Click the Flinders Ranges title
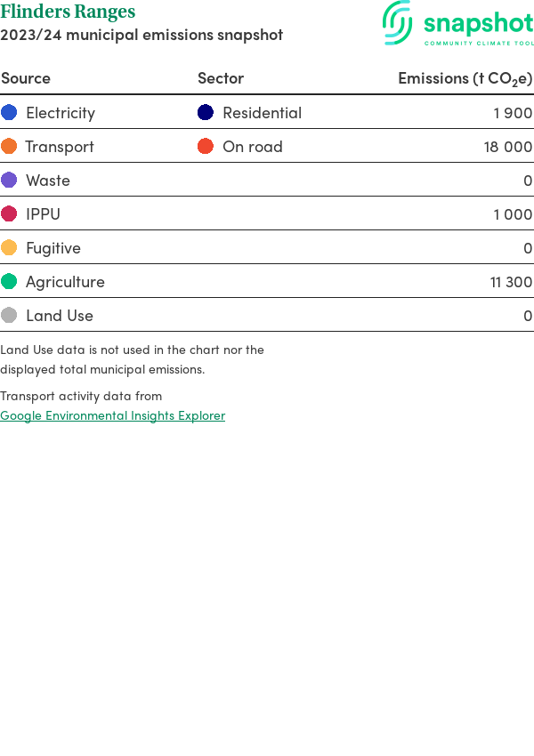 68,12
